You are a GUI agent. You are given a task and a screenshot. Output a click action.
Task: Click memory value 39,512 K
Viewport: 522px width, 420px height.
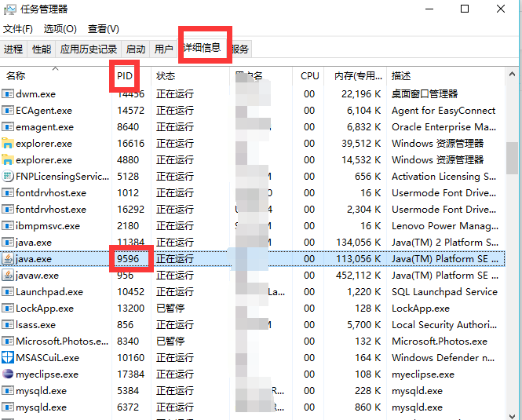361,143
